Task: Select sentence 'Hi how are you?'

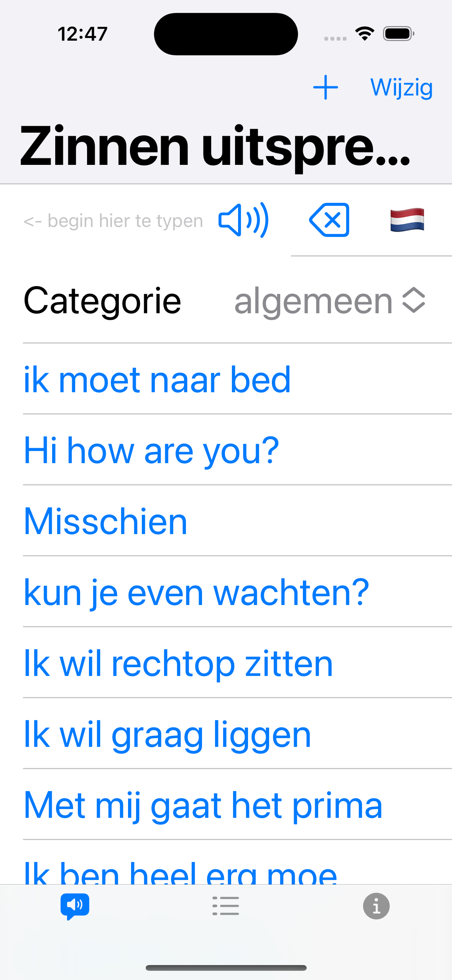Action: [151, 450]
